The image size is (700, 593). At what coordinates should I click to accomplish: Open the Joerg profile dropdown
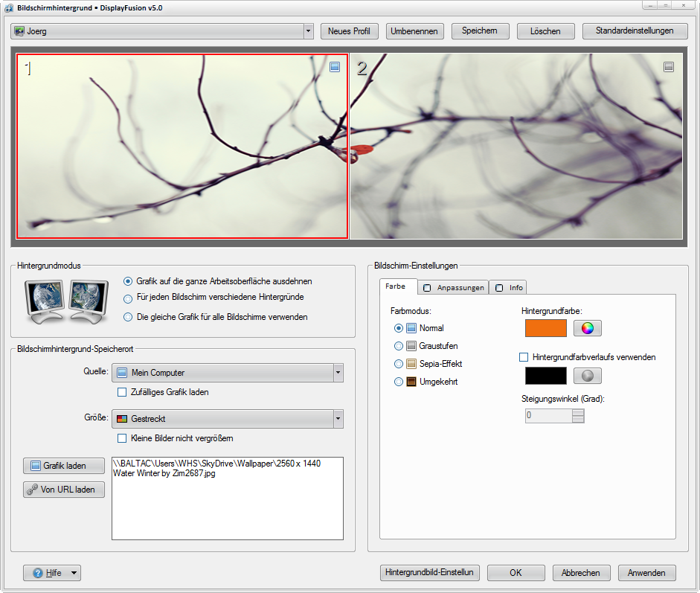pyautogui.click(x=308, y=31)
